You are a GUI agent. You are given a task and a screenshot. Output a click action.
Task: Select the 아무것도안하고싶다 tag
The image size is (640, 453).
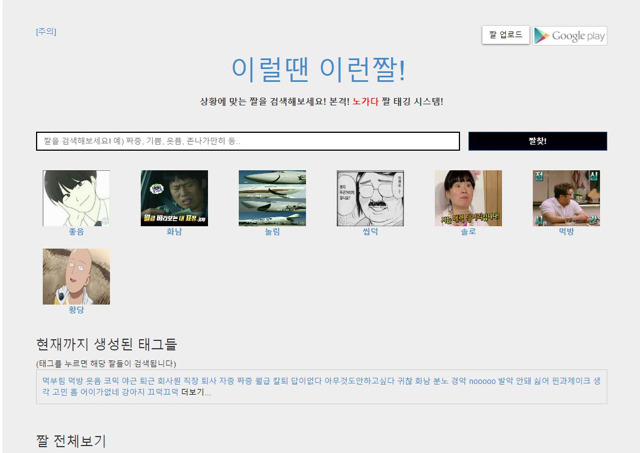[360, 381]
